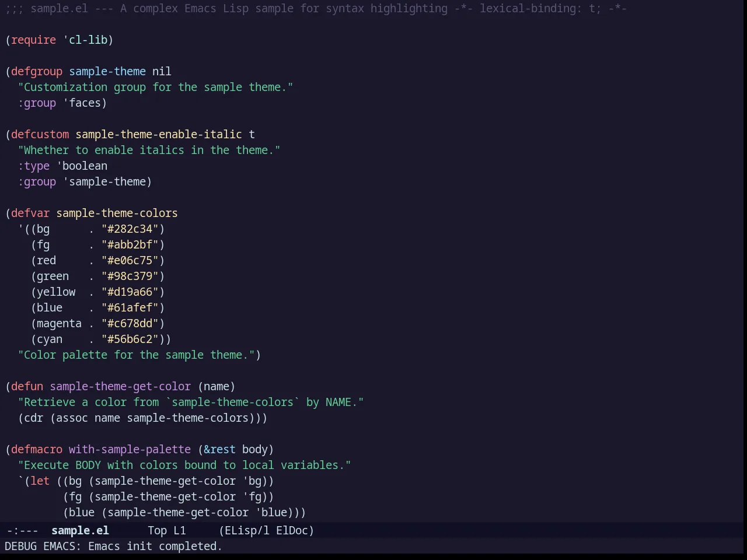Image resolution: width=747 pixels, height=560 pixels.
Task: Click the macro name with-sample-palette
Action: coord(130,449)
